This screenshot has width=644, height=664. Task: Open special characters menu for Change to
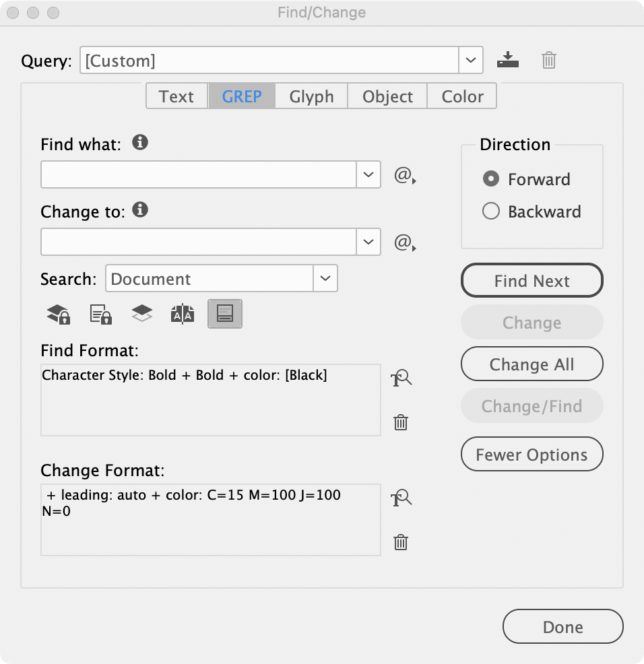point(404,242)
